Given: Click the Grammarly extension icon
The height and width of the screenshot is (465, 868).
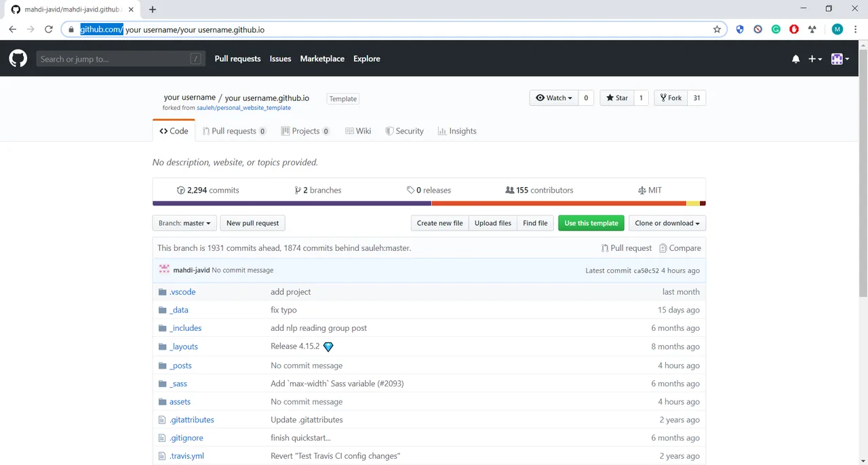Looking at the screenshot, I should pyautogui.click(x=776, y=29).
